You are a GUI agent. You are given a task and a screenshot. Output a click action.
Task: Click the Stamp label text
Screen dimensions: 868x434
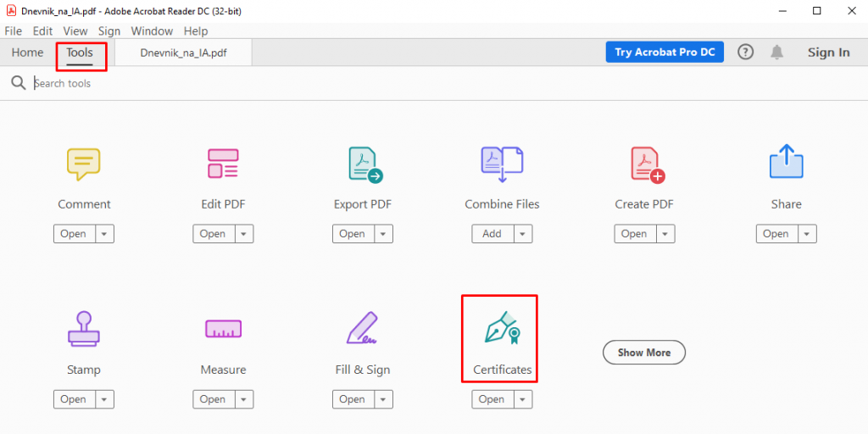84,370
